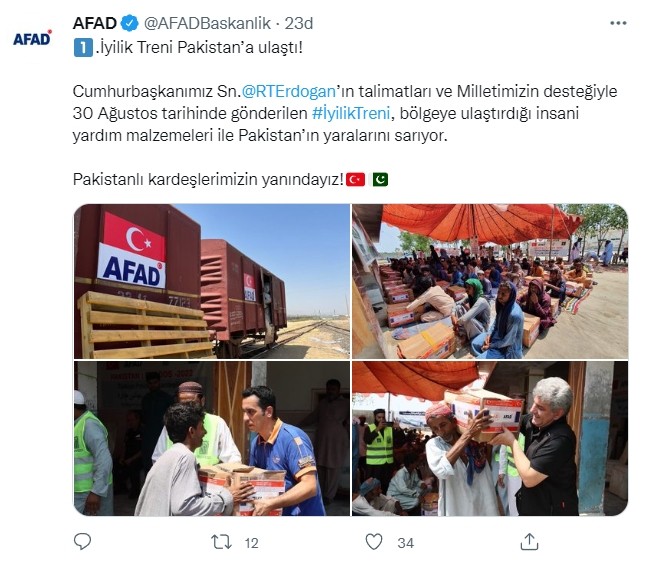
Task: Click the Pakistan flag emoji
Action: pyautogui.click(x=380, y=180)
